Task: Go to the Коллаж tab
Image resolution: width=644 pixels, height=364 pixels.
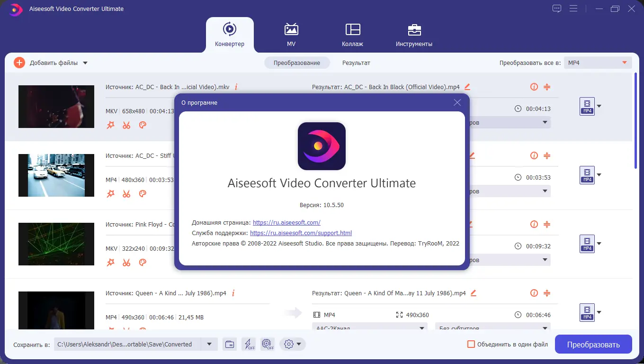Action: [352, 35]
